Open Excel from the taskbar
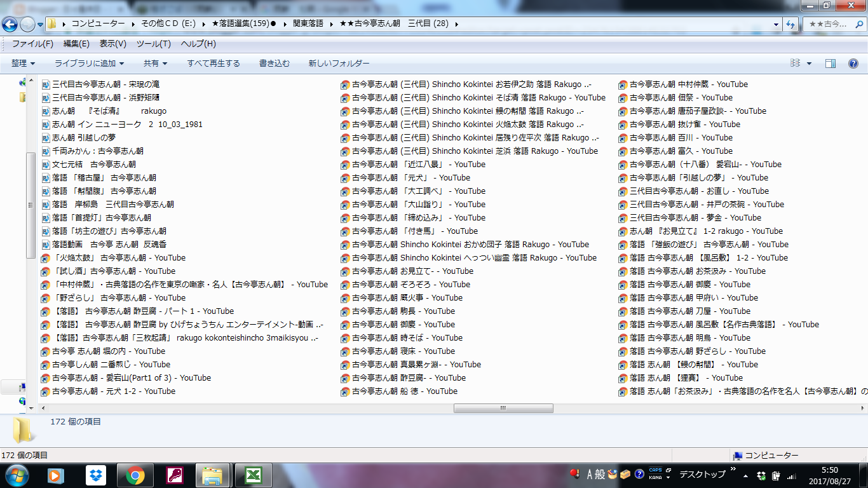 pyautogui.click(x=253, y=475)
